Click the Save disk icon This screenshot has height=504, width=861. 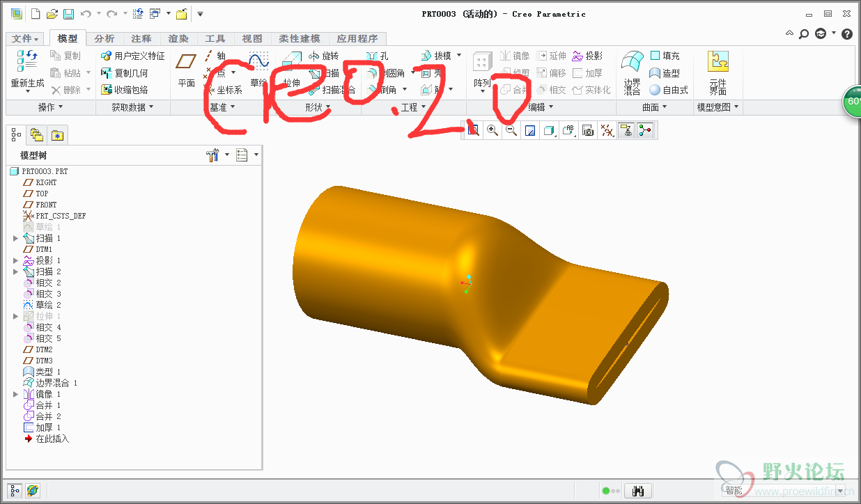click(68, 14)
